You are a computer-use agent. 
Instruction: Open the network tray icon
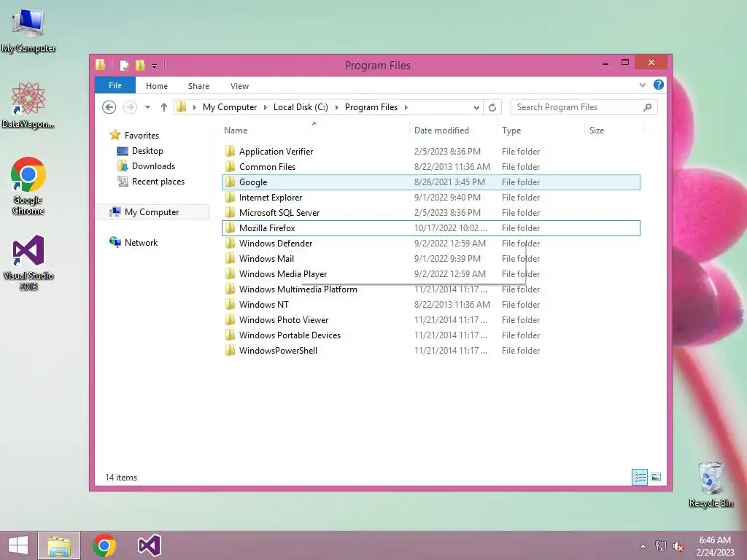pyautogui.click(x=661, y=545)
